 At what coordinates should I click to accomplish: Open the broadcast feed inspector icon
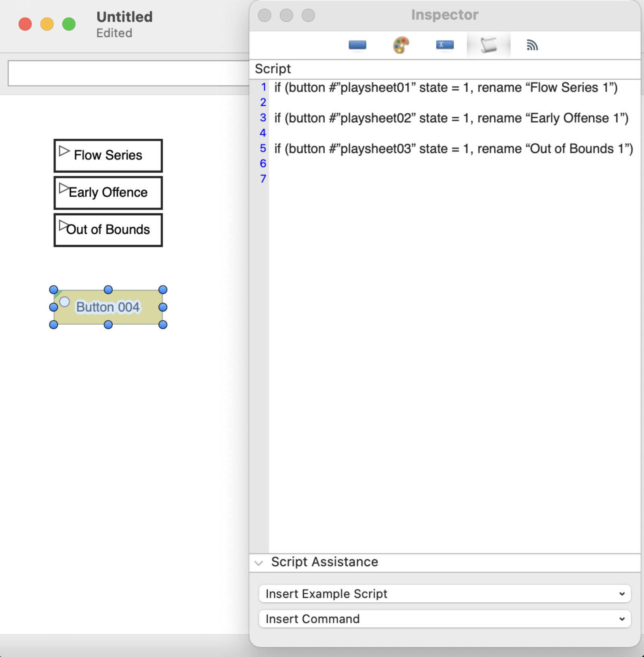[533, 45]
